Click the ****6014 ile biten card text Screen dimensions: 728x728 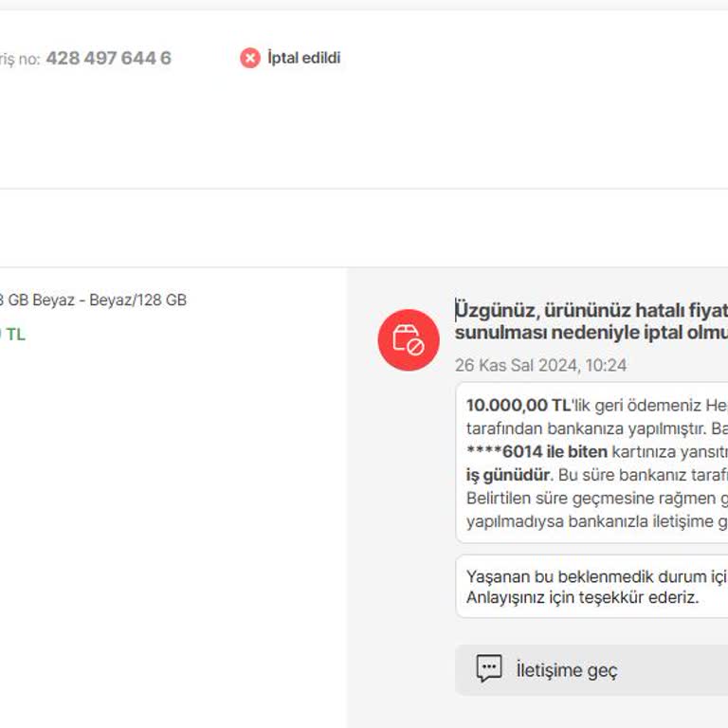click(537, 452)
